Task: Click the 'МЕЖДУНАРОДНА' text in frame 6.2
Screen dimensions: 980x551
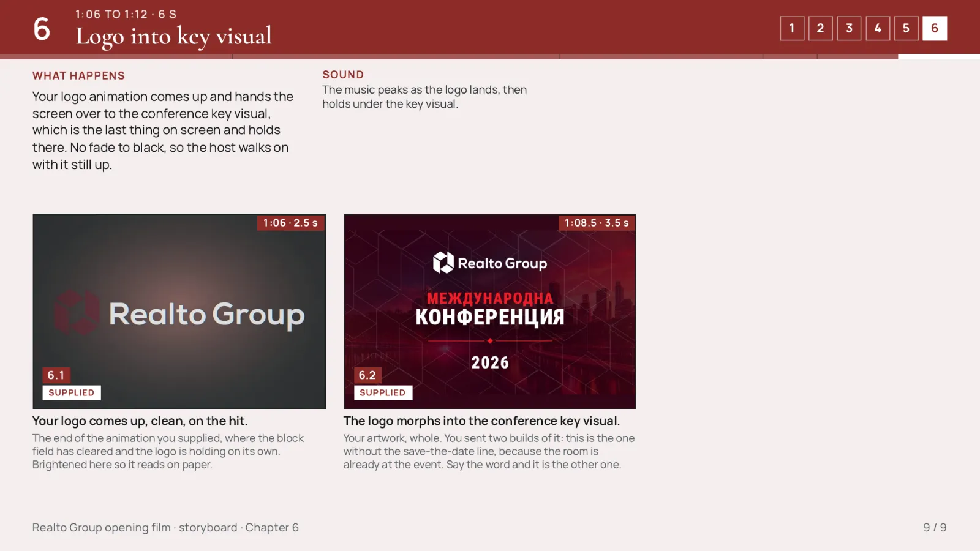Action: coord(490,298)
